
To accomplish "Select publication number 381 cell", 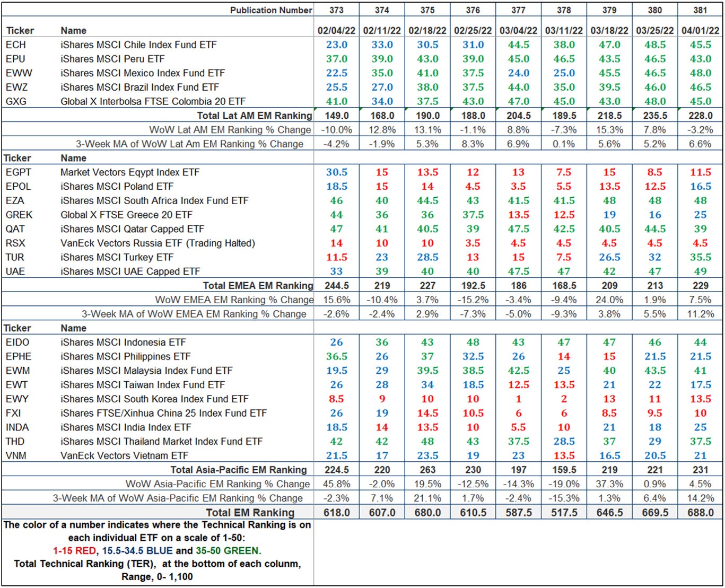I will click(700, 10).
